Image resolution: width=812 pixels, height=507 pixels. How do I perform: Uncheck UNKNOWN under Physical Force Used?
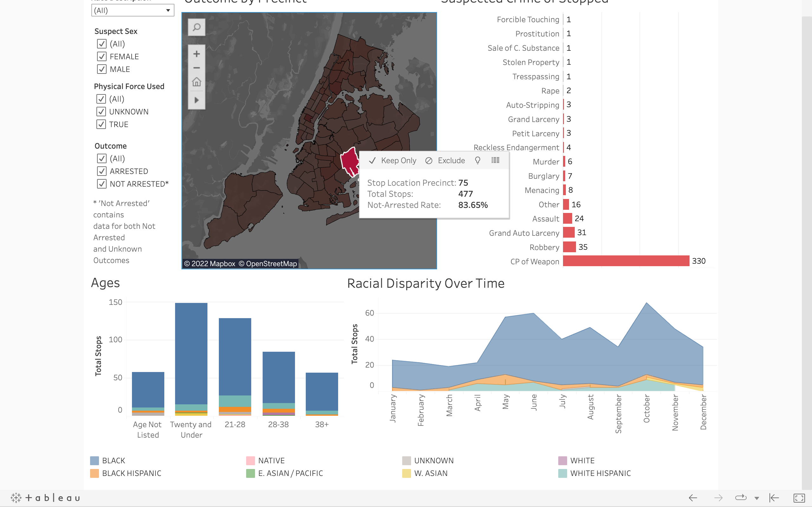click(101, 111)
